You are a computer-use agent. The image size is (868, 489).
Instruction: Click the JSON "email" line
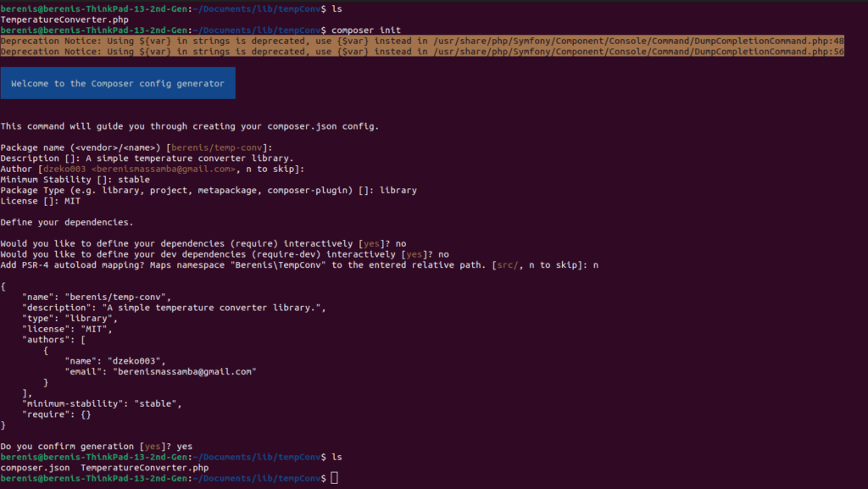tap(160, 372)
